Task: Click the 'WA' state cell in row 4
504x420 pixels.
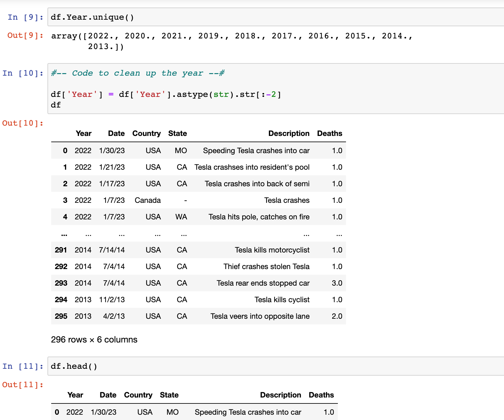Action: point(181,217)
